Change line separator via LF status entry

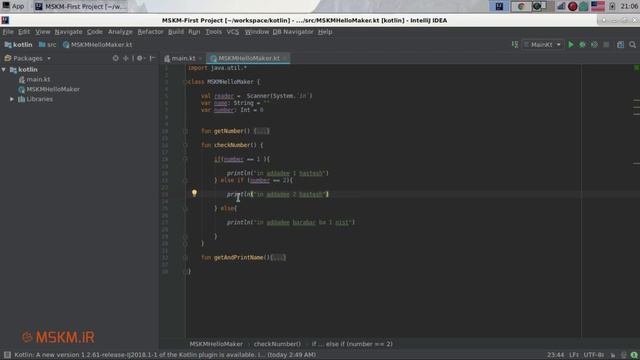(x=574, y=355)
